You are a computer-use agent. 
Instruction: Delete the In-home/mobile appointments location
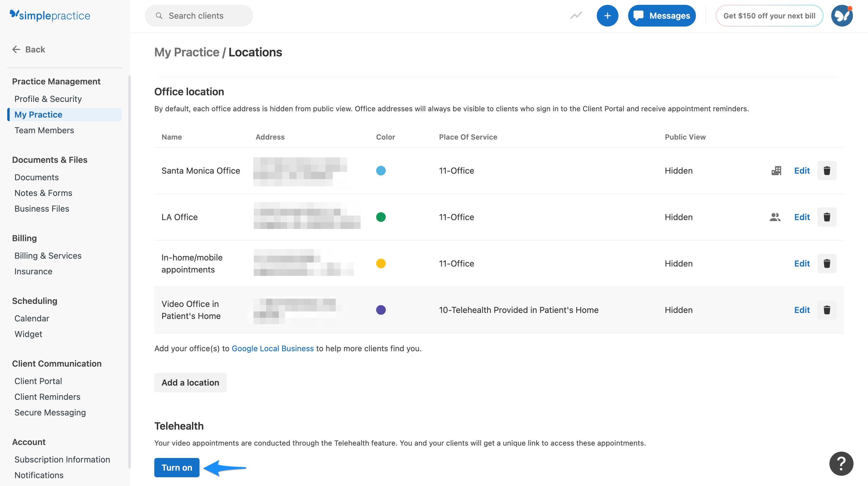click(x=827, y=263)
